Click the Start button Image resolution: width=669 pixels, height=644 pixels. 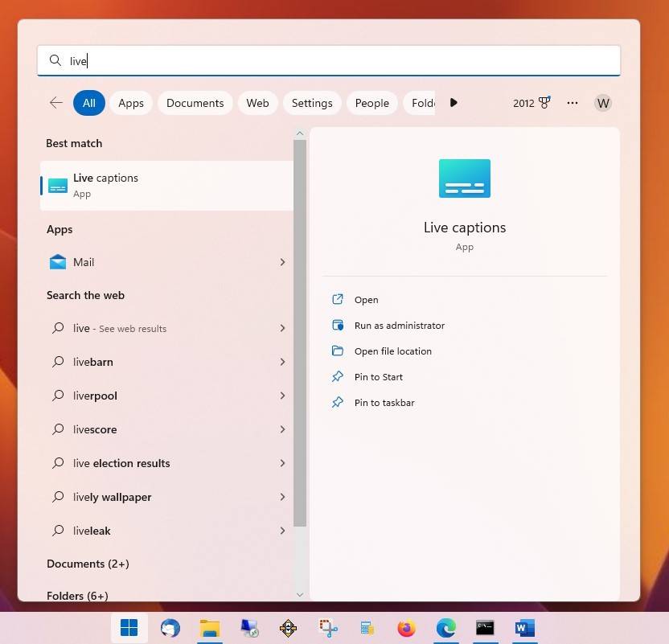click(x=129, y=628)
